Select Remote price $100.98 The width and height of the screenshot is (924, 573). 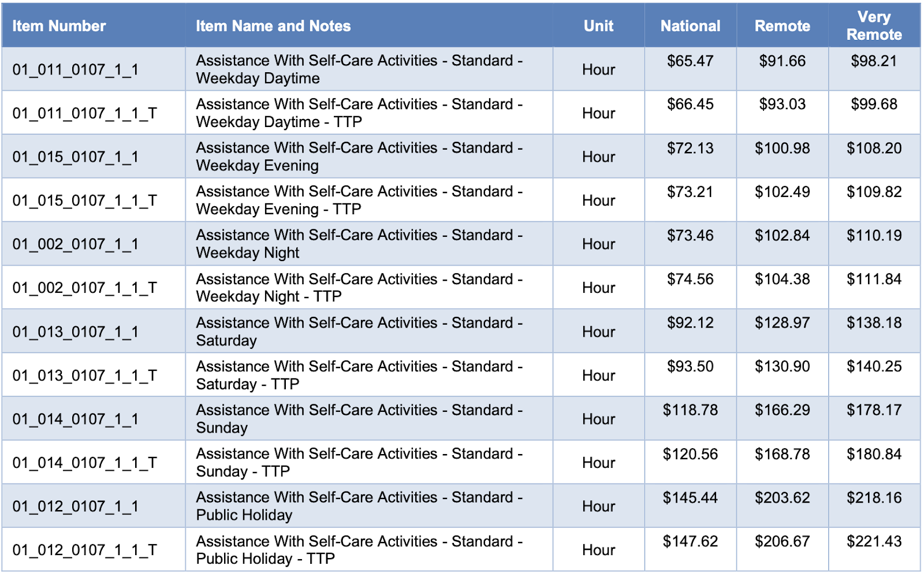tap(782, 148)
